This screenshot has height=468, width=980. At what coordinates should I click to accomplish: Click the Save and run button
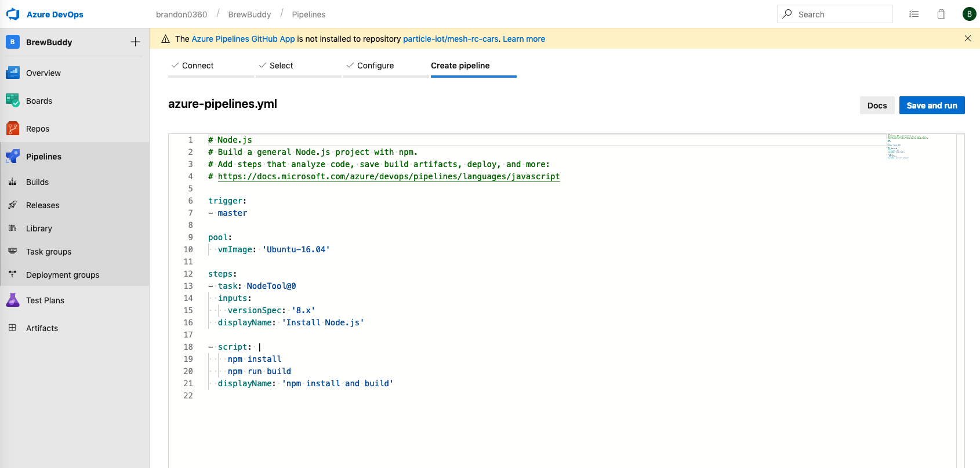point(932,106)
